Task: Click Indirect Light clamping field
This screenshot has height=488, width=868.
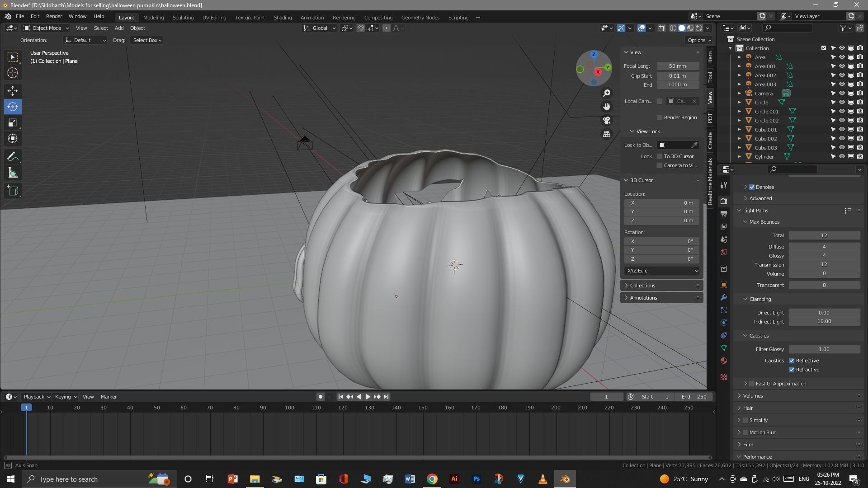Action: [x=824, y=322]
